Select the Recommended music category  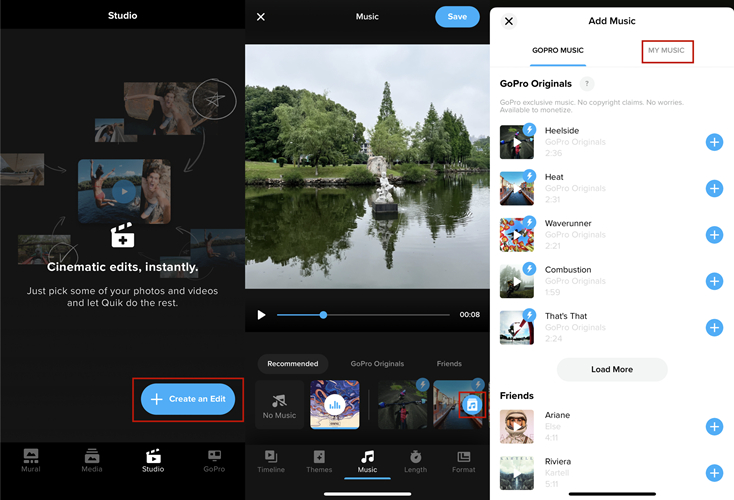point(293,364)
